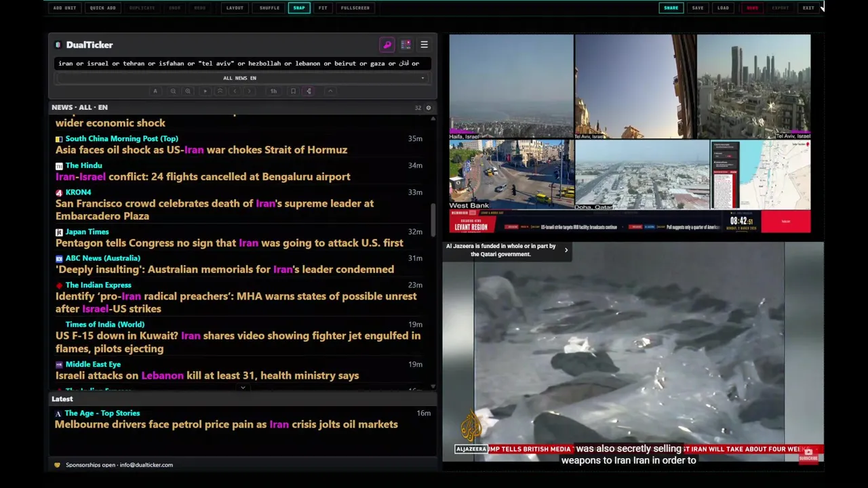Select the middle Tel Aviv webcam view
Image resolution: width=868 pixels, height=488 pixels.
point(635,87)
